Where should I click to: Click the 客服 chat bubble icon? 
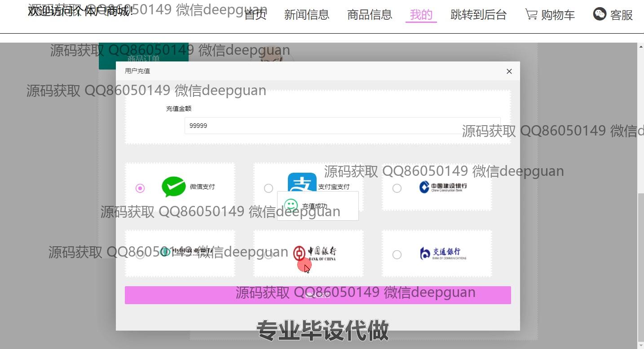600,14
